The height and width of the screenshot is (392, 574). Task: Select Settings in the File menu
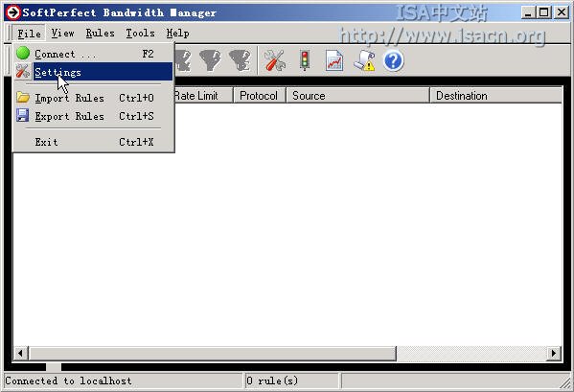click(93, 72)
